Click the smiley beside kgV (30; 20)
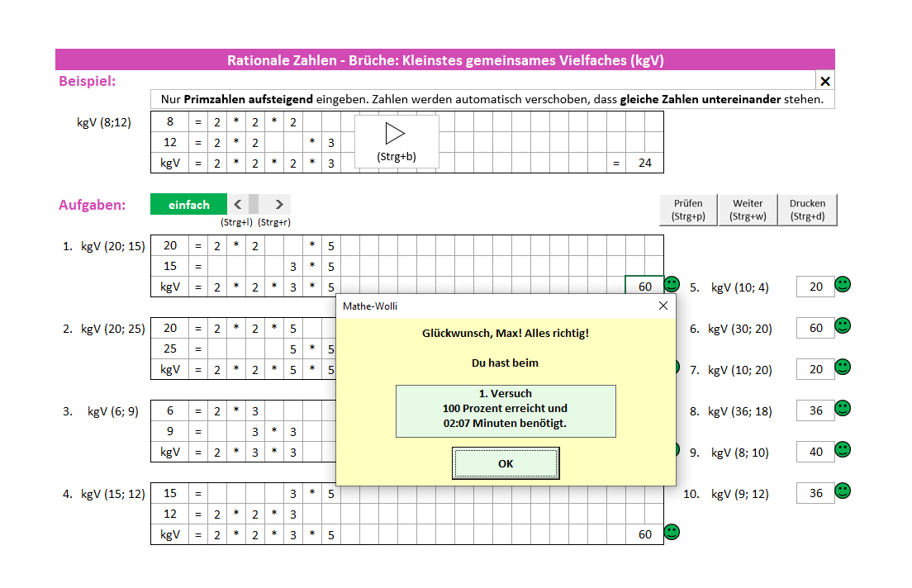 coord(843,325)
